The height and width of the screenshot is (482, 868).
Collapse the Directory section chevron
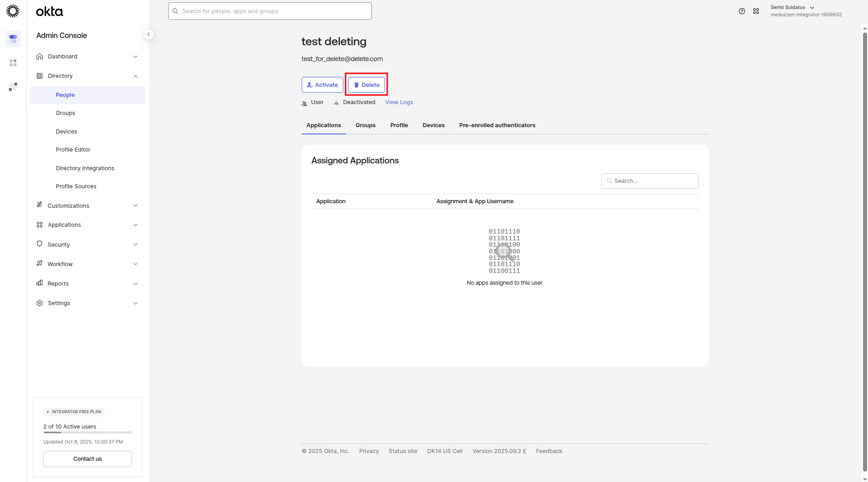135,76
